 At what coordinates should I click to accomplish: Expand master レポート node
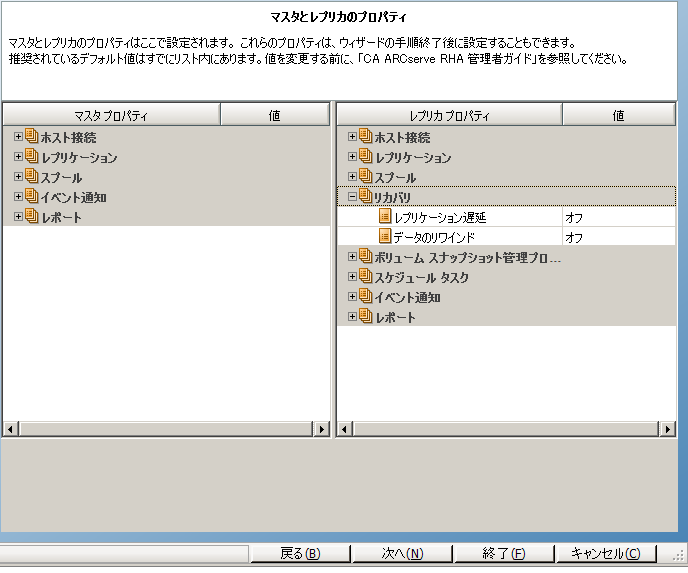coord(18,216)
